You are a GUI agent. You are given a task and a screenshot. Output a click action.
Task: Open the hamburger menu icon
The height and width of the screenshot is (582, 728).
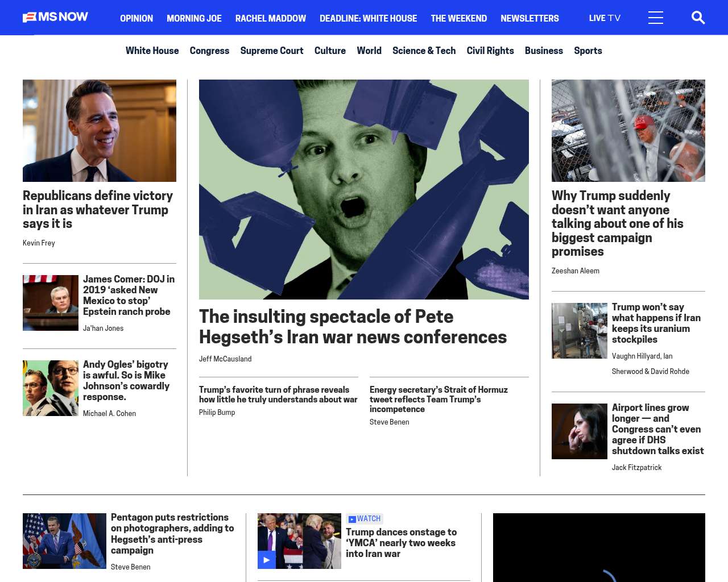coord(655,18)
